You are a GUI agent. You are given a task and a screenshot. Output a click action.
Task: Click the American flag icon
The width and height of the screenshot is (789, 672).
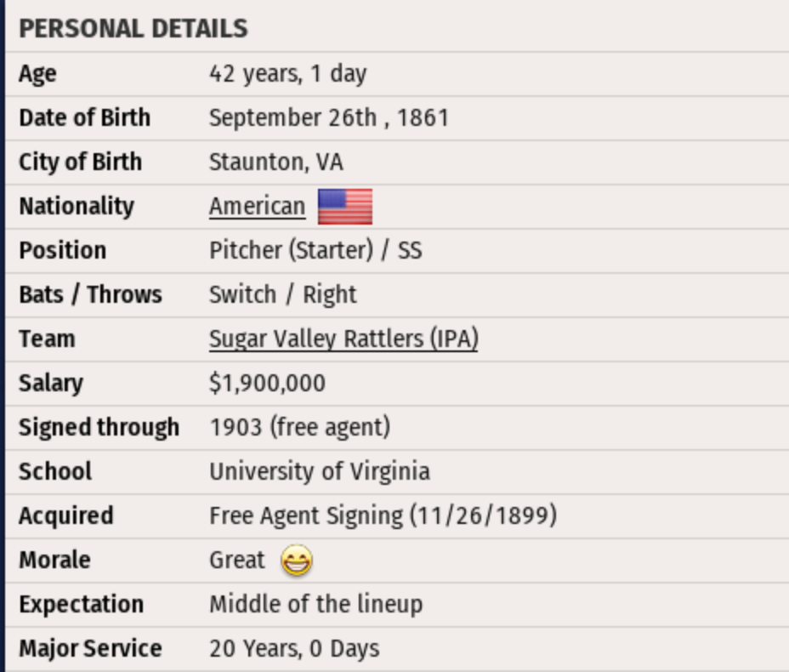tap(345, 206)
